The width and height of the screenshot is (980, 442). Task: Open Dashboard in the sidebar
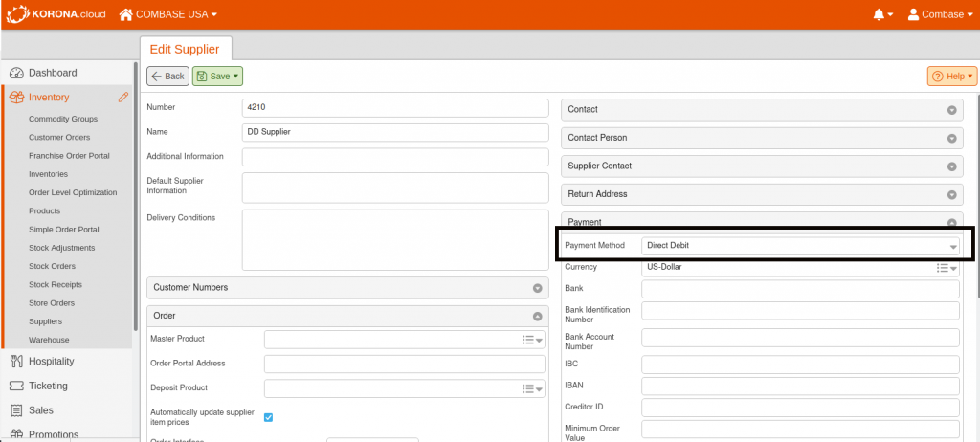[53, 73]
